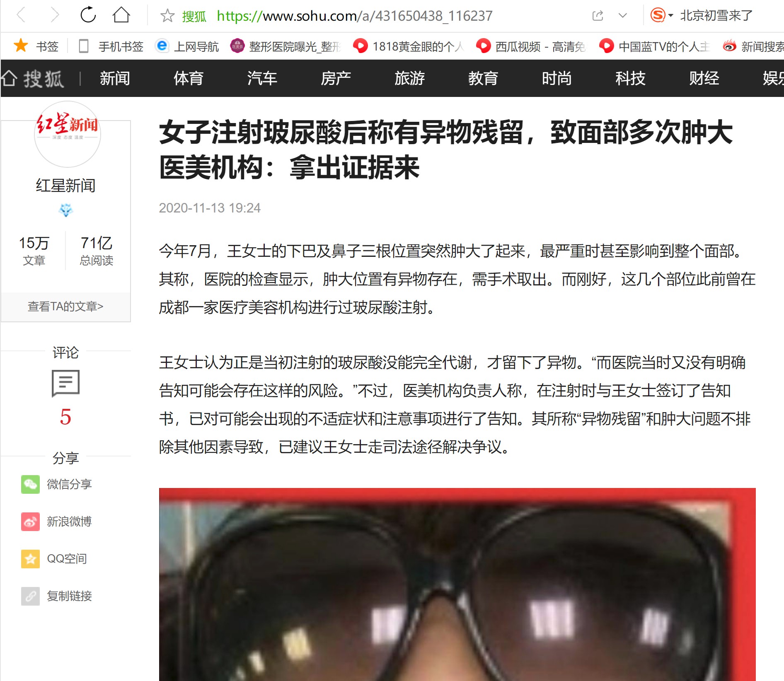784x681 pixels.
Task: Click the blue verification badge icon
Action: [65, 210]
